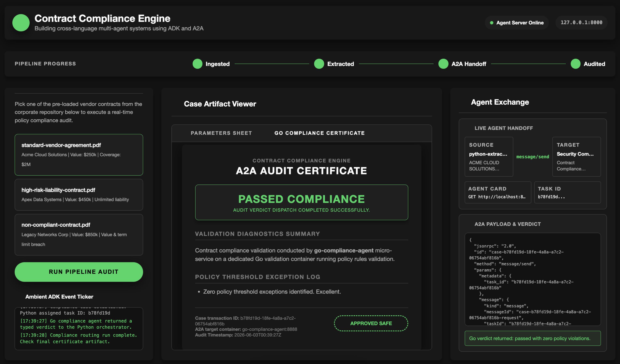Click the Agent Card GET URL box
This screenshot has height=364, width=620.
point(498,192)
